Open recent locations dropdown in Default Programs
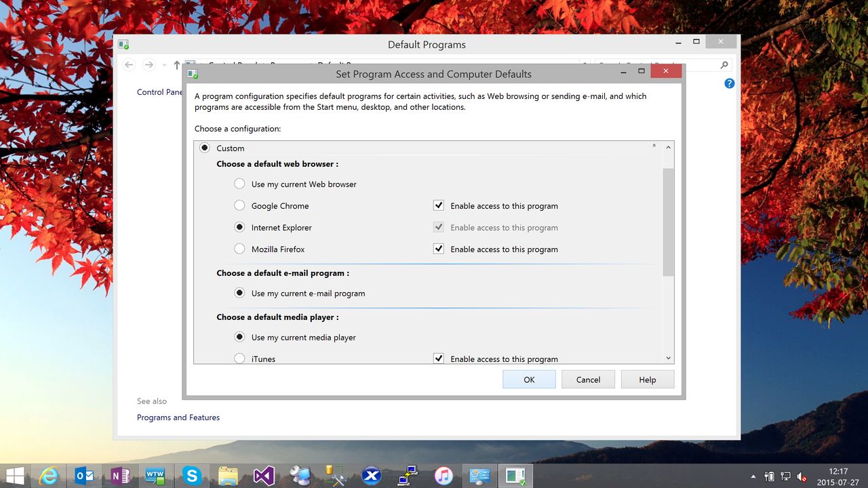 tap(164, 65)
